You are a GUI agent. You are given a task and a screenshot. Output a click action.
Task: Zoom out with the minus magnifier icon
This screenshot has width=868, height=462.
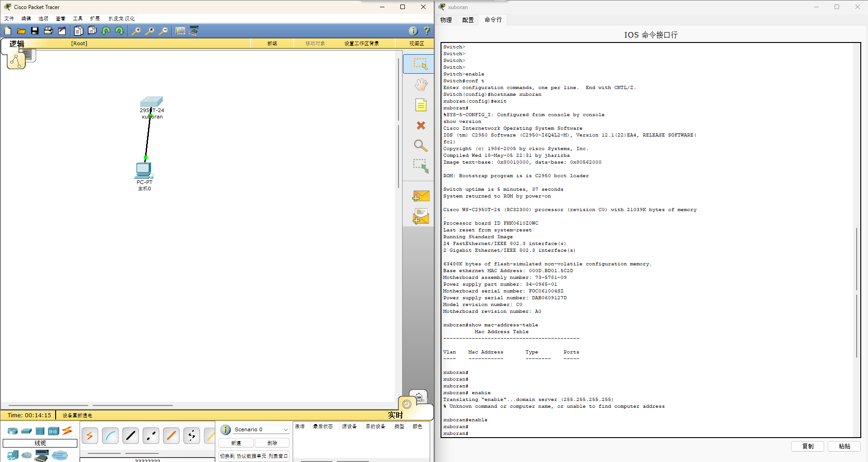(x=163, y=31)
